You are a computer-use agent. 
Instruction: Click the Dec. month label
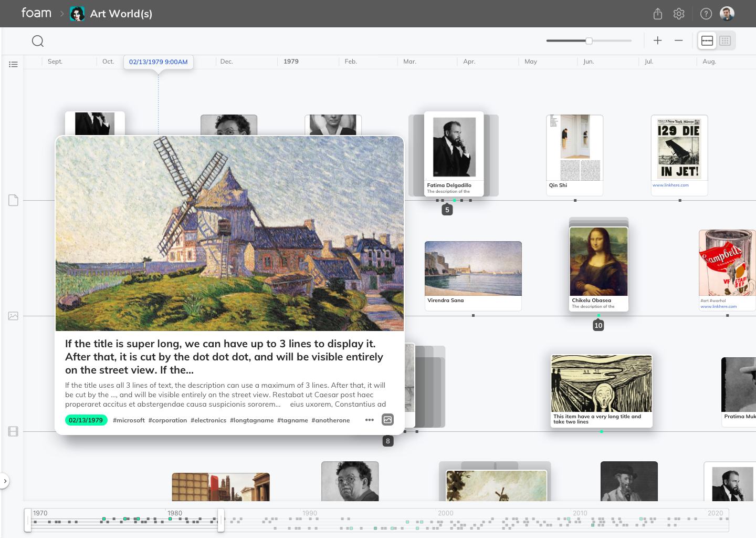[x=226, y=61]
